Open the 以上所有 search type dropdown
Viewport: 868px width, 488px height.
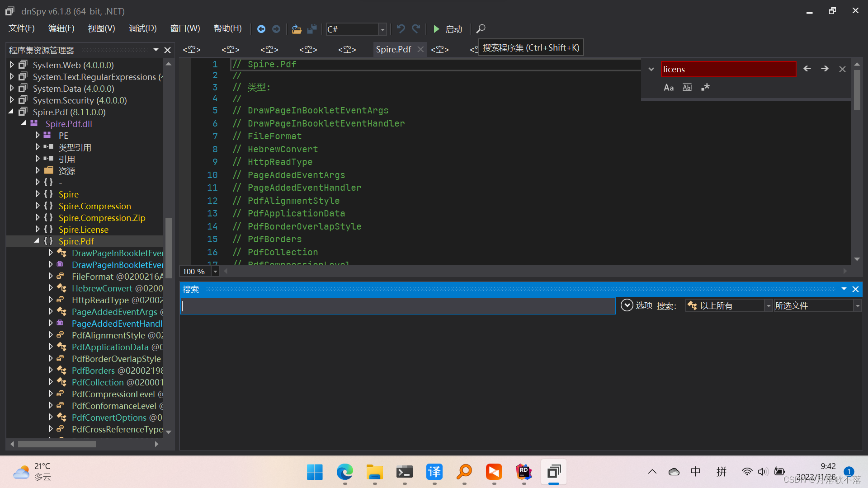768,306
